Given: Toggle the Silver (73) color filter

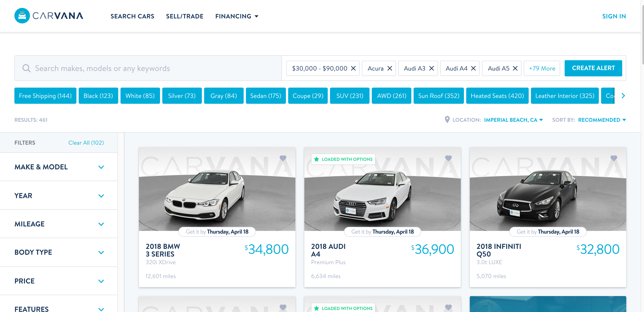Looking at the screenshot, I should (182, 96).
